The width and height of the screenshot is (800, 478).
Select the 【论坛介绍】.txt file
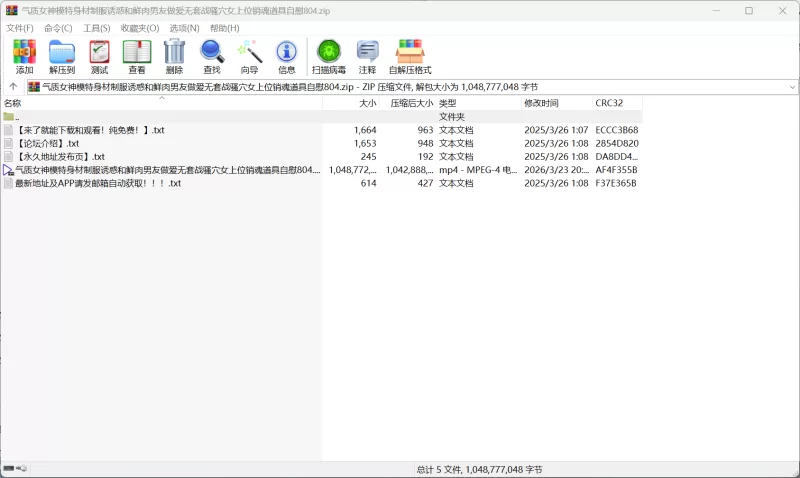(x=47, y=143)
